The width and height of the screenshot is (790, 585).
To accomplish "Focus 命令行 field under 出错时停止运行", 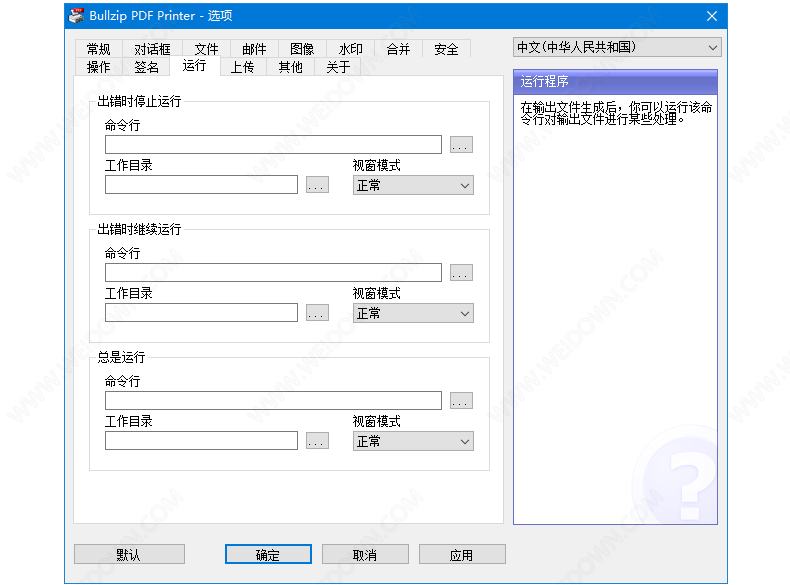I will 273,145.
